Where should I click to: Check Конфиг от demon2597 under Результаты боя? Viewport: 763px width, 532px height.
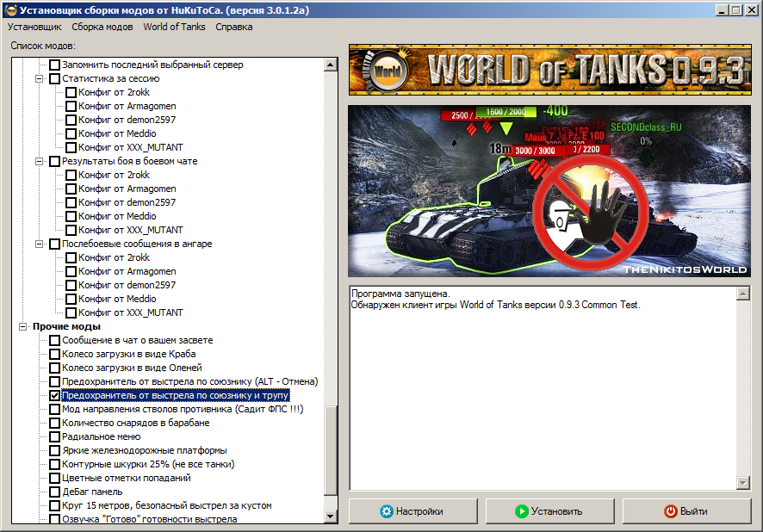pos(71,202)
